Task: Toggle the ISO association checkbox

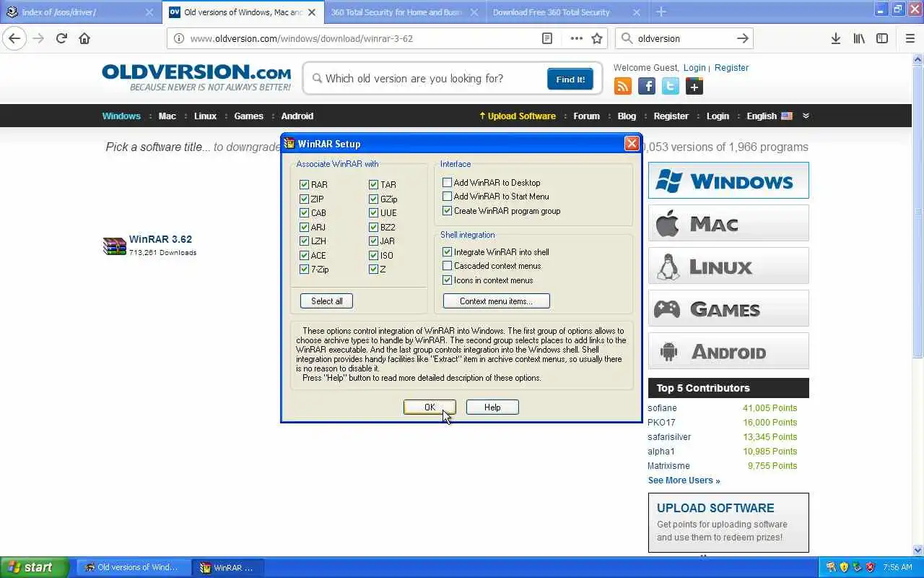Action: 373,256
